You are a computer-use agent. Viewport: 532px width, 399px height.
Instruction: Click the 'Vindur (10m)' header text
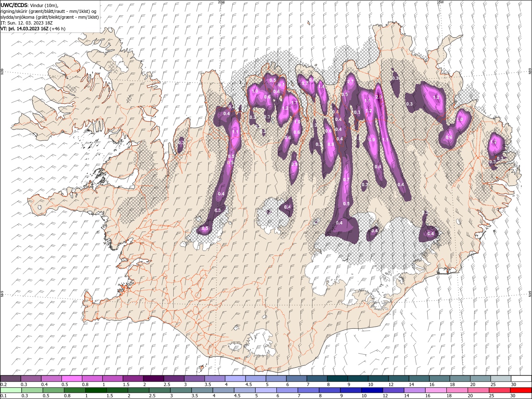point(44,5)
